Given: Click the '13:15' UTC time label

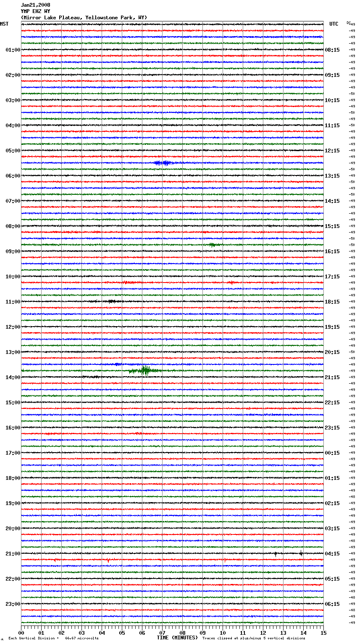Looking at the screenshot, I should (x=332, y=176).
